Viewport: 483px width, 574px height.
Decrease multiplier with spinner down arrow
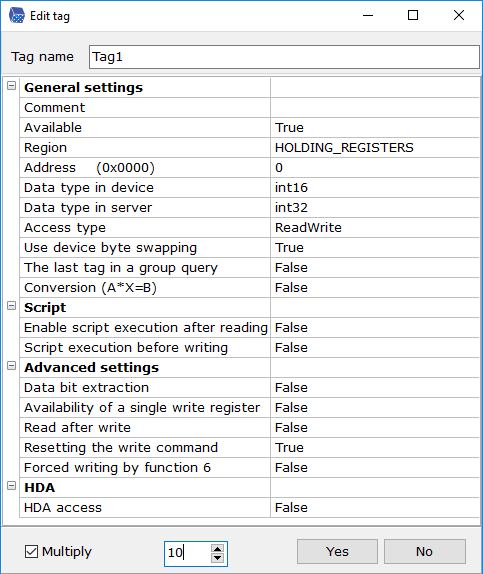click(x=218, y=558)
